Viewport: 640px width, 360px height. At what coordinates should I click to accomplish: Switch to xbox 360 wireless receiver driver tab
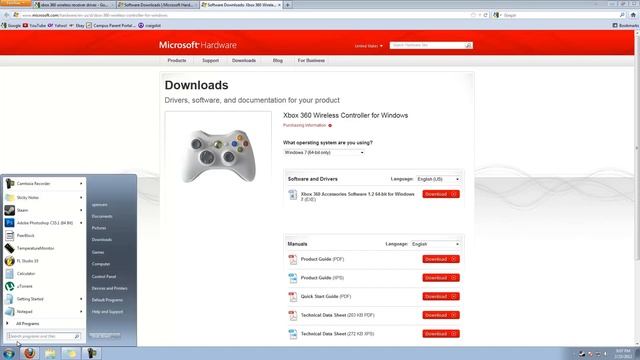[x=74, y=5]
